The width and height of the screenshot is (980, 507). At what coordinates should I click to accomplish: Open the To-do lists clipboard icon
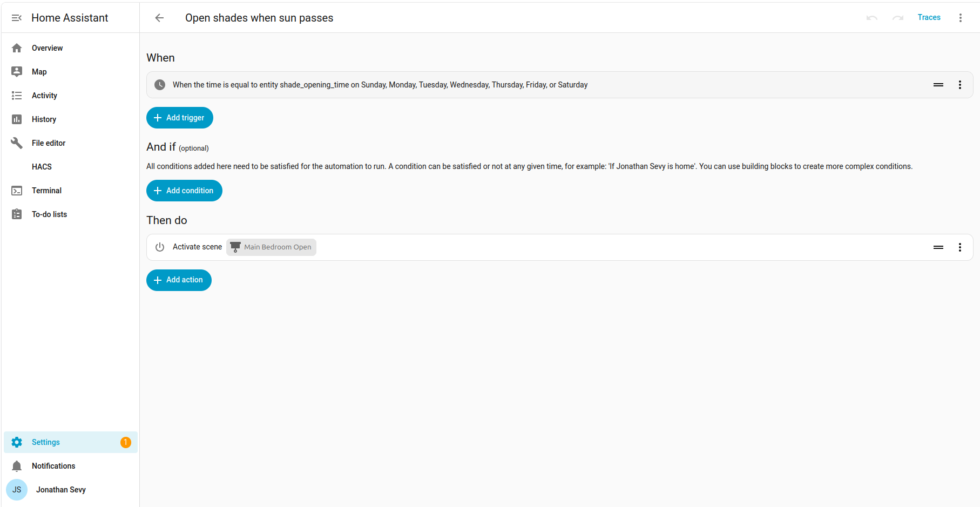click(x=17, y=214)
